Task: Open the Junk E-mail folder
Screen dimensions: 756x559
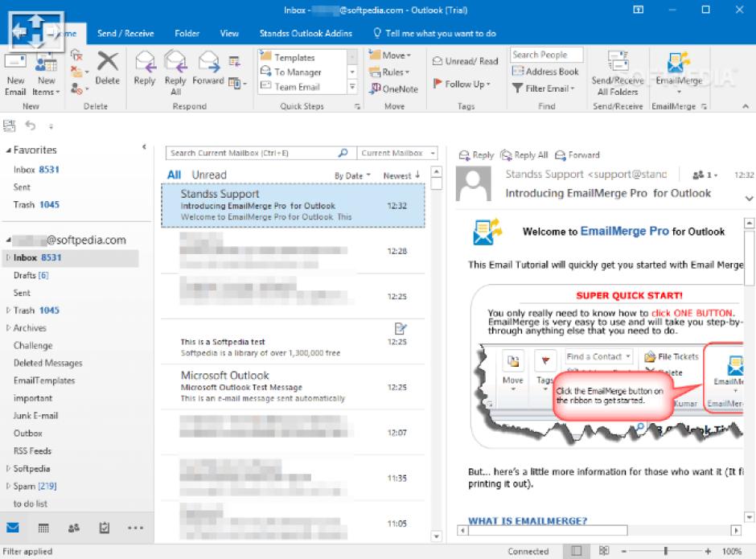Action: (35, 416)
